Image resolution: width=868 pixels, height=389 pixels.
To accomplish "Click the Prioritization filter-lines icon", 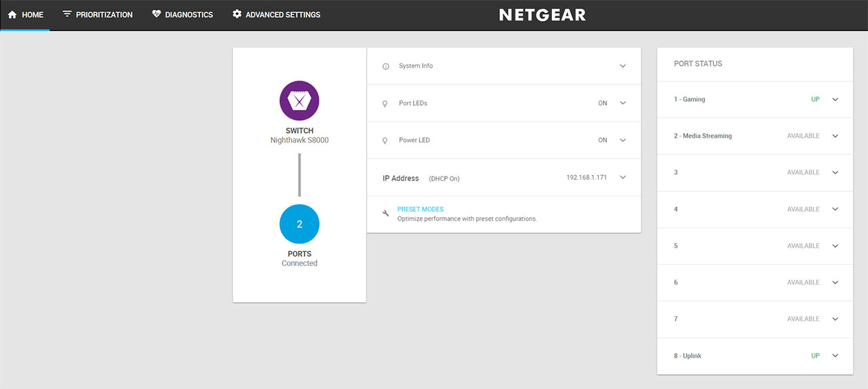I will [x=67, y=14].
